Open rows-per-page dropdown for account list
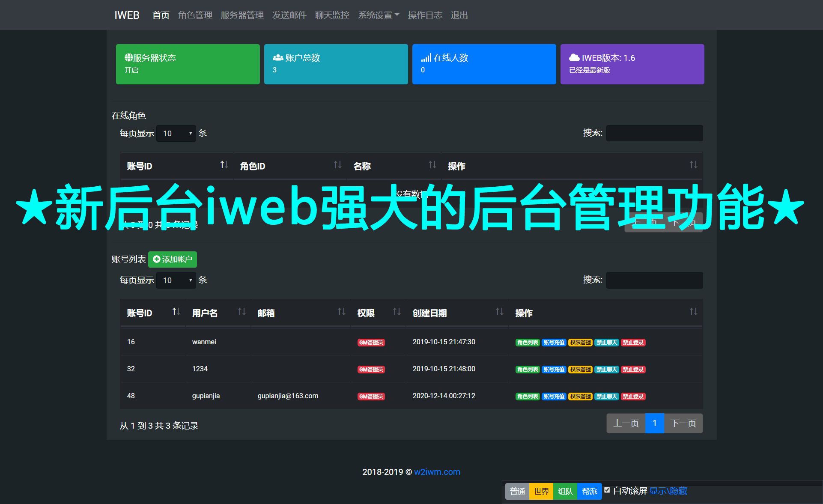Image resolution: width=823 pixels, height=504 pixels. click(176, 280)
